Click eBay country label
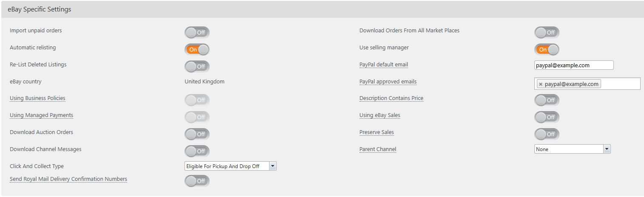The width and height of the screenshot is (644, 197). coord(26,82)
